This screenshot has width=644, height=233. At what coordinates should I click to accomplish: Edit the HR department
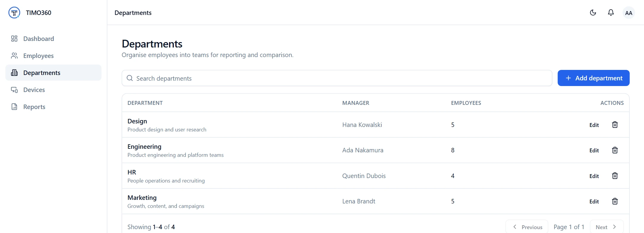pyautogui.click(x=594, y=176)
